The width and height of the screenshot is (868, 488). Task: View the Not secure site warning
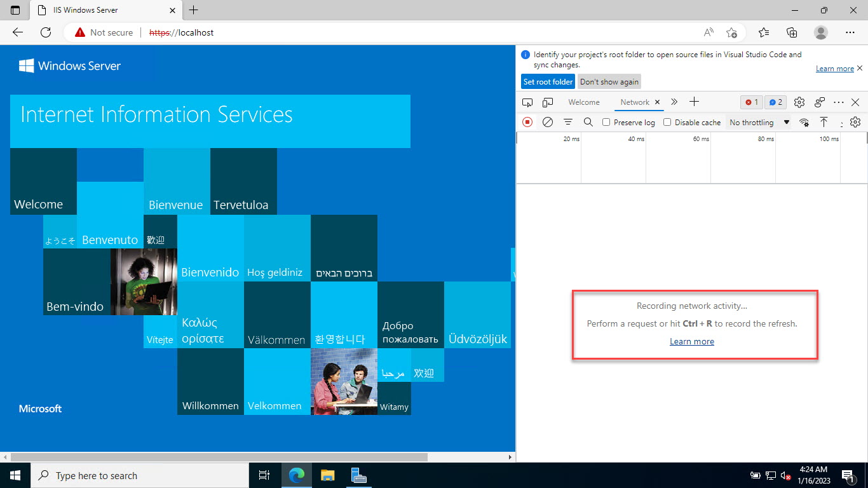tap(104, 32)
